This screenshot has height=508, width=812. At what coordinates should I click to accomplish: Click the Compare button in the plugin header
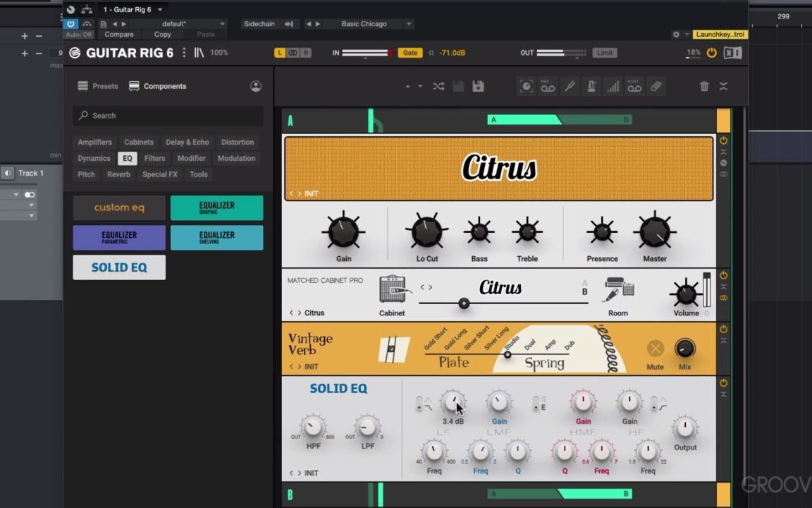click(x=118, y=34)
